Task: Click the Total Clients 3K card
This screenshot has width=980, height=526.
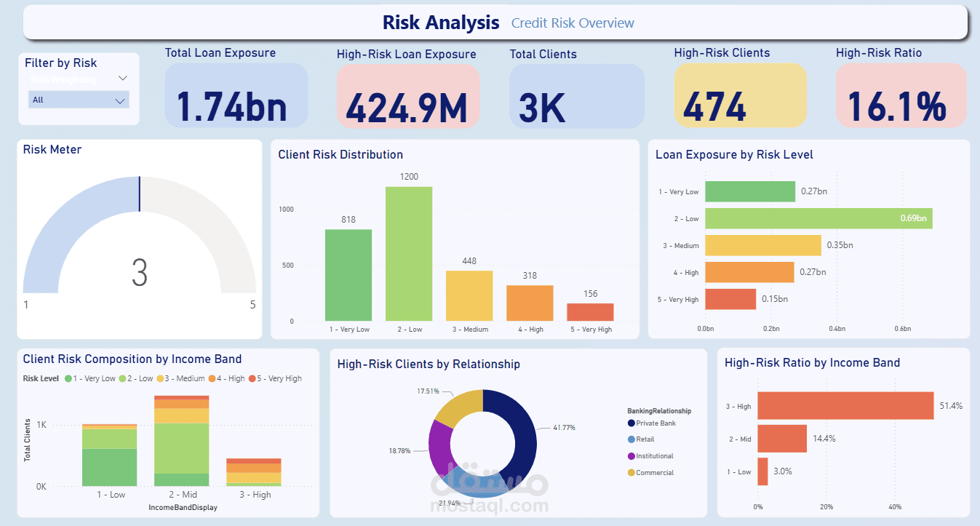Action: tap(576, 96)
